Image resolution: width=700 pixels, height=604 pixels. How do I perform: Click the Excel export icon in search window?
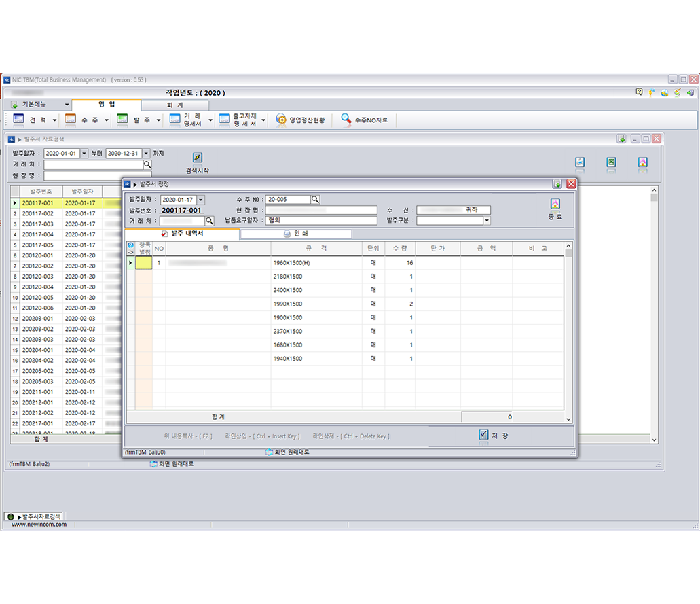(x=611, y=162)
